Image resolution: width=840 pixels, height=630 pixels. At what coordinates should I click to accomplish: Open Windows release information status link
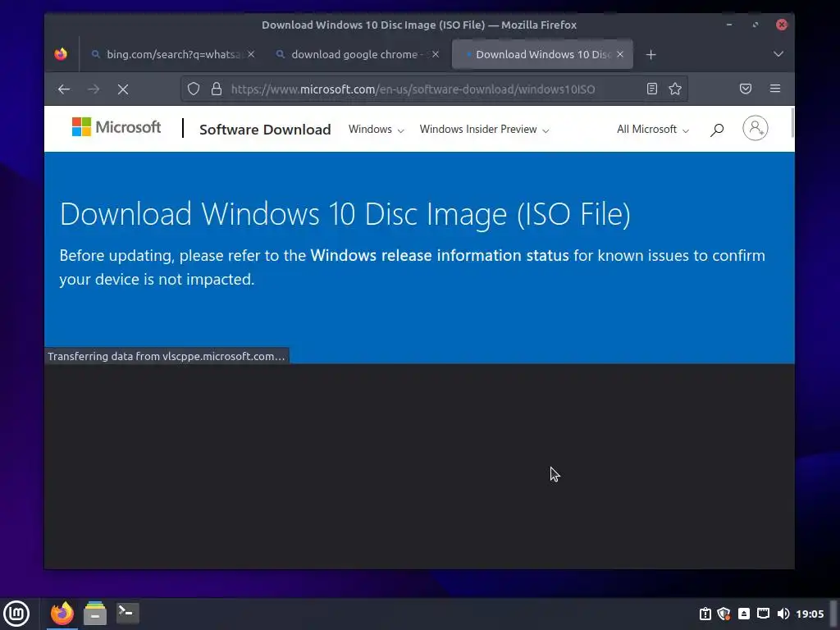(x=440, y=256)
